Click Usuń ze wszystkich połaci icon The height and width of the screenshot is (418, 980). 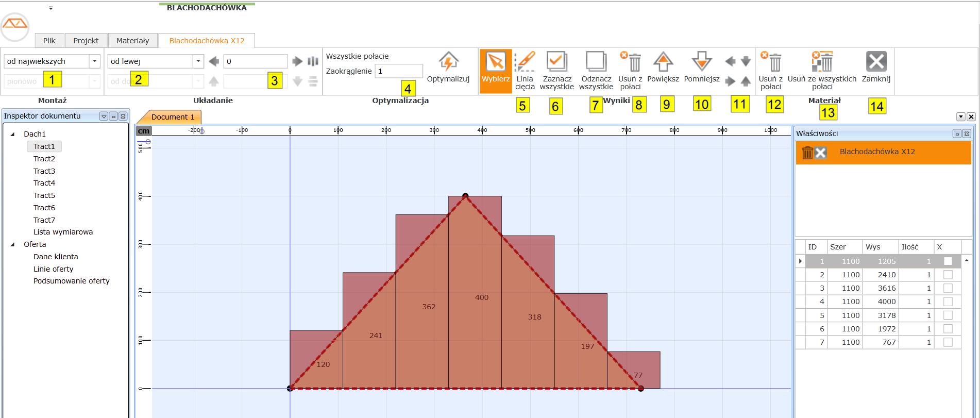[x=822, y=62]
